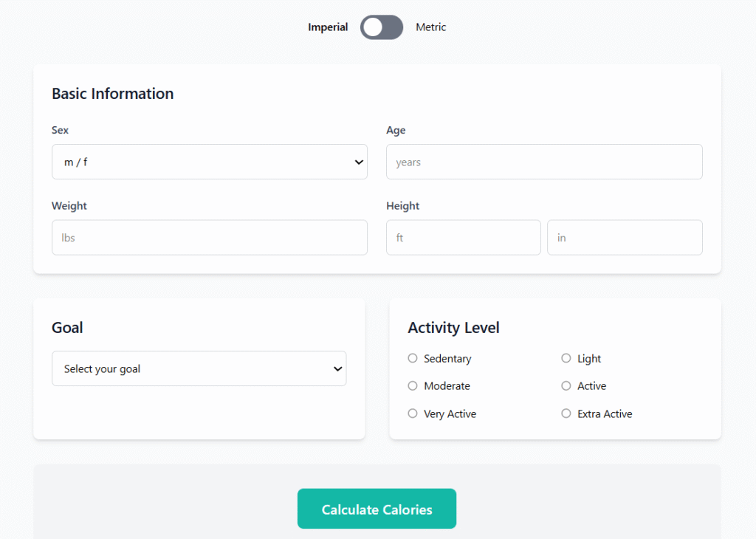Click the Age field label
Viewport: 756px width, 539px height.
[396, 130]
